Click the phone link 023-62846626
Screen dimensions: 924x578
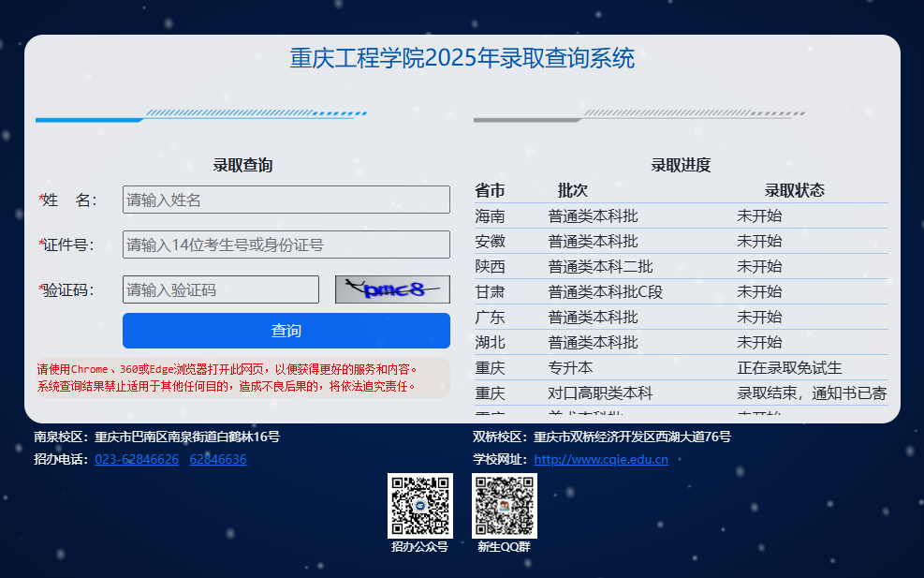(x=137, y=459)
